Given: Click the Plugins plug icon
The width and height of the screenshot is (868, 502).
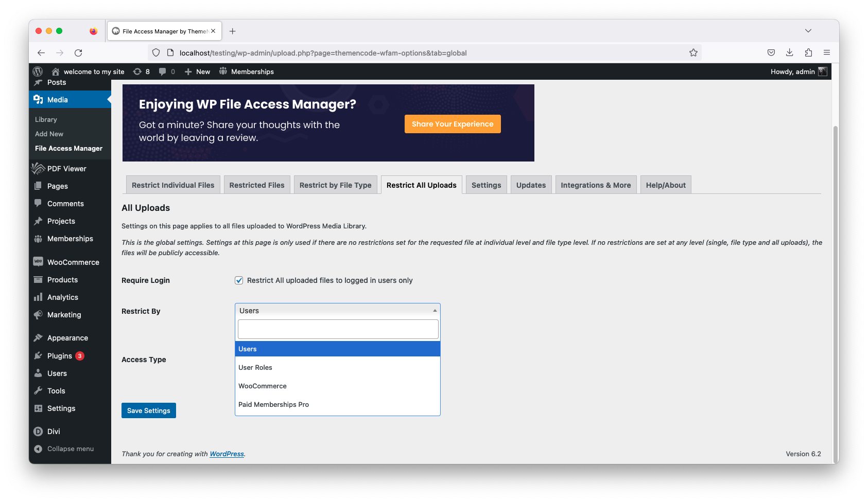Looking at the screenshot, I should tap(38, 355).
